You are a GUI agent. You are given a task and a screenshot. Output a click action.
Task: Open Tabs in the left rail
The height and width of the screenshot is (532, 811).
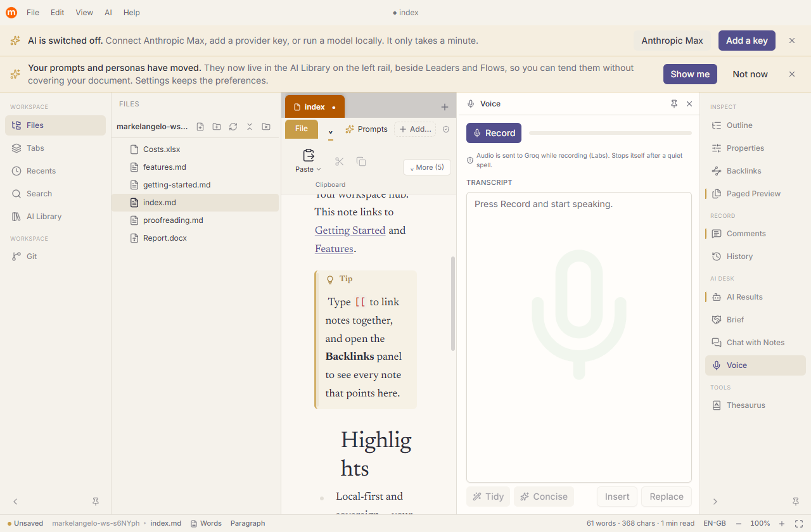pyautogui.click(x=56, y=148)
